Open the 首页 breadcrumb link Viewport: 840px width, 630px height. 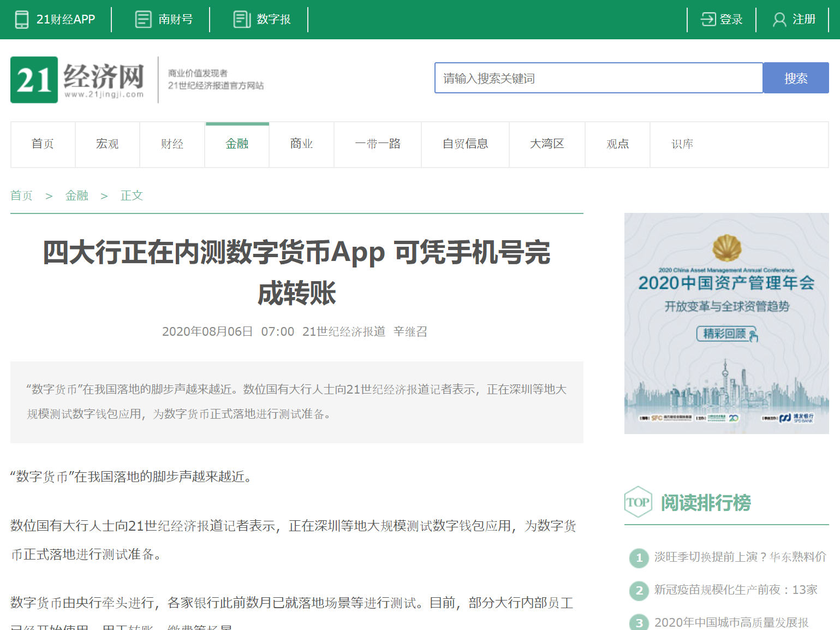click(x=21, y=195)
